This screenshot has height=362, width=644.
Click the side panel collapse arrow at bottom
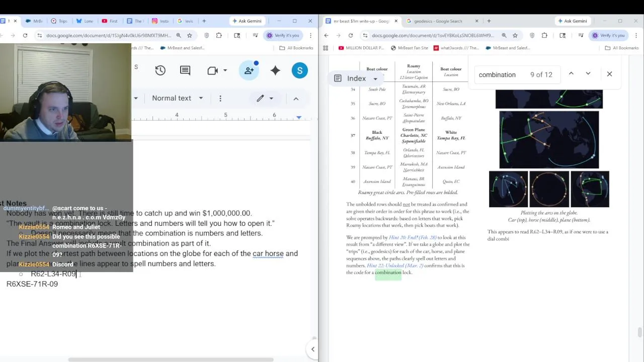pos(312,349)
